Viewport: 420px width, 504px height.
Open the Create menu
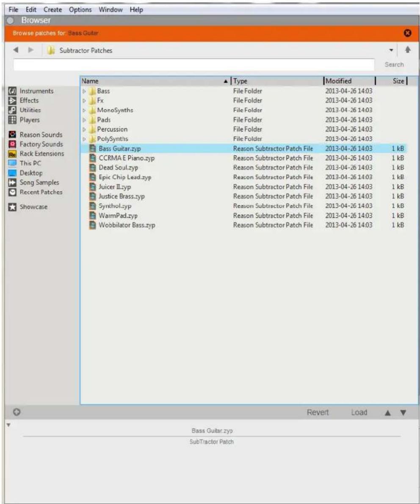point(52,10)
